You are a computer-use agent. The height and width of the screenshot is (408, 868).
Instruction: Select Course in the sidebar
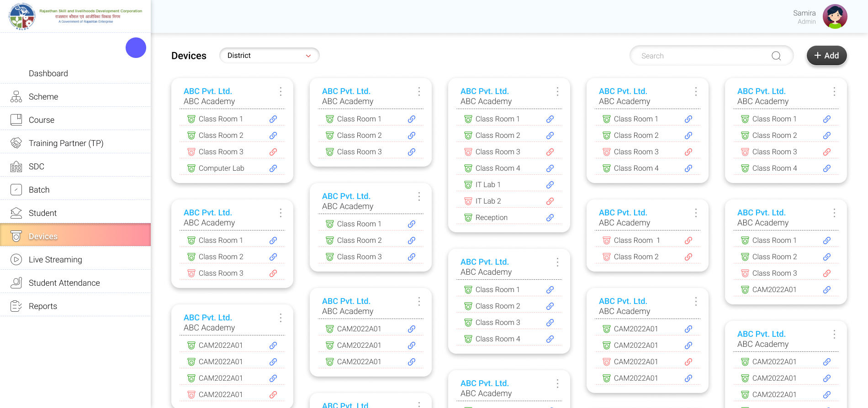point(41,120)
